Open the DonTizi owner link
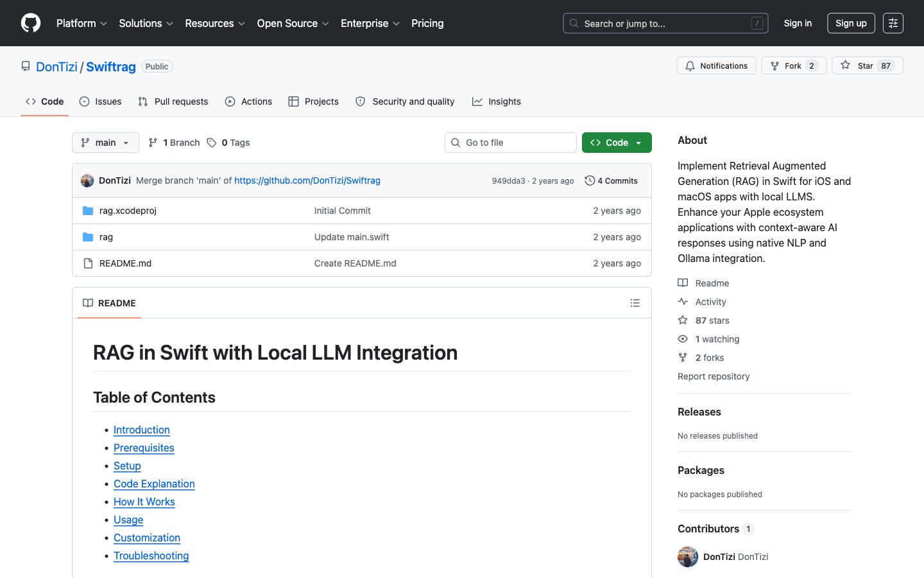Image resolution: width=924 pixels, height=578 pixels. pos(56,67)
